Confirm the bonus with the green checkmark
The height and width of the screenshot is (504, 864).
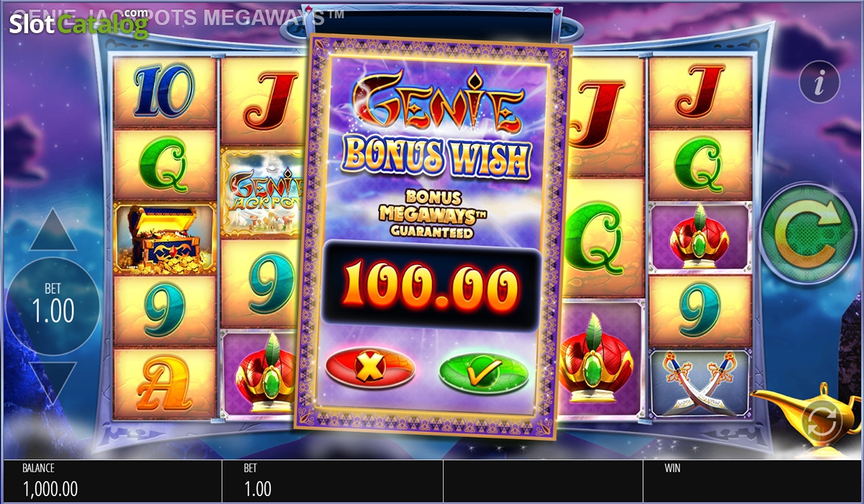click(483, 372)
